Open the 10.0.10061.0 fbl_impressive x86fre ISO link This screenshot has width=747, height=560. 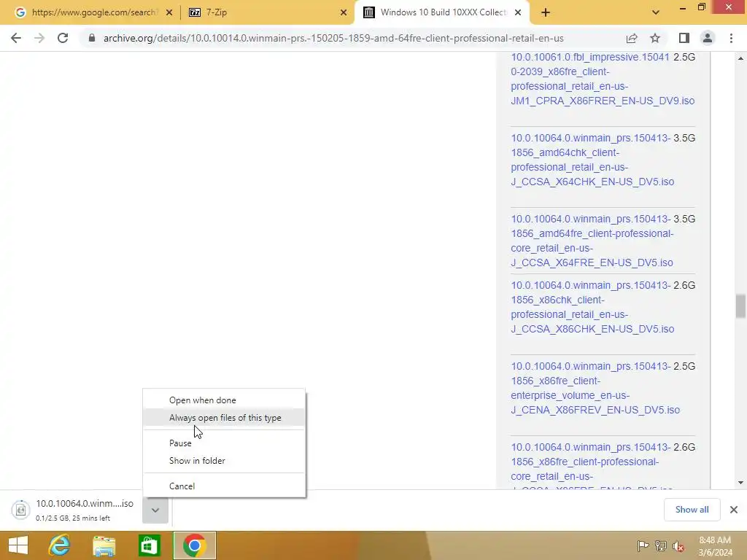coord(603,79)
